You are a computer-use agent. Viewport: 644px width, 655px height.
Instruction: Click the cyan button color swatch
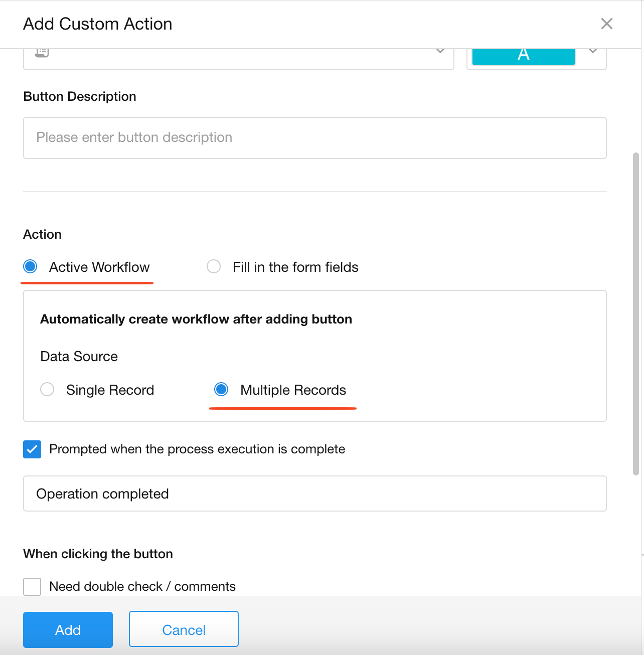pyautogui.click(x=523, y=56)
